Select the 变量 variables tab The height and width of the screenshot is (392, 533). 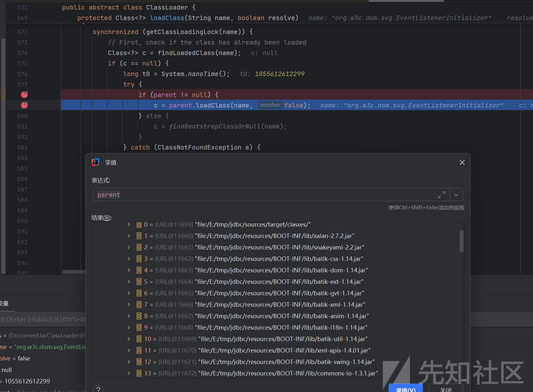pos(4,304)
